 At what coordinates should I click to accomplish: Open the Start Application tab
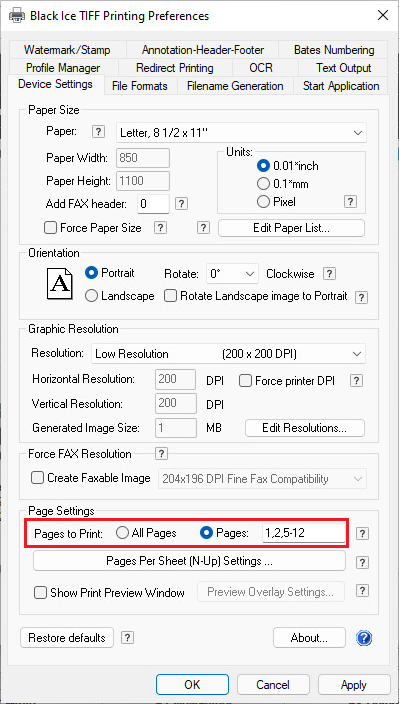point(341,86)
